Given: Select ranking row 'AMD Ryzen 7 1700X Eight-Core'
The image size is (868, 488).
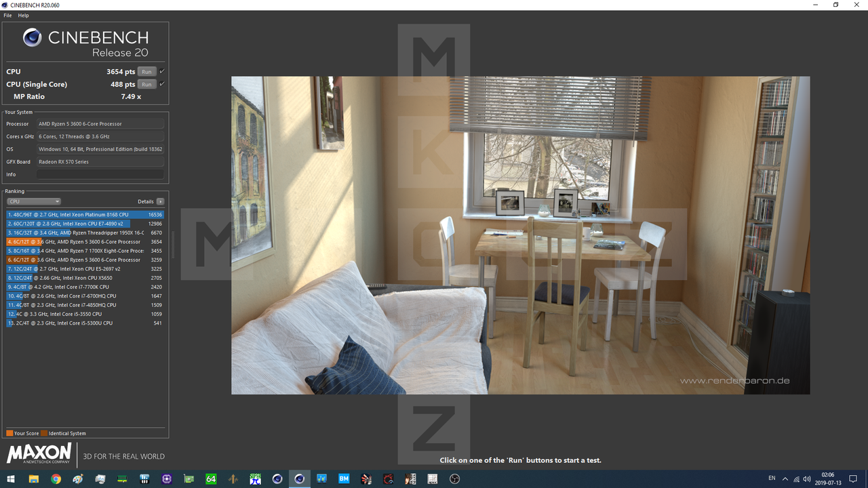Looking at the screenshot, I should tap(85, 251).
